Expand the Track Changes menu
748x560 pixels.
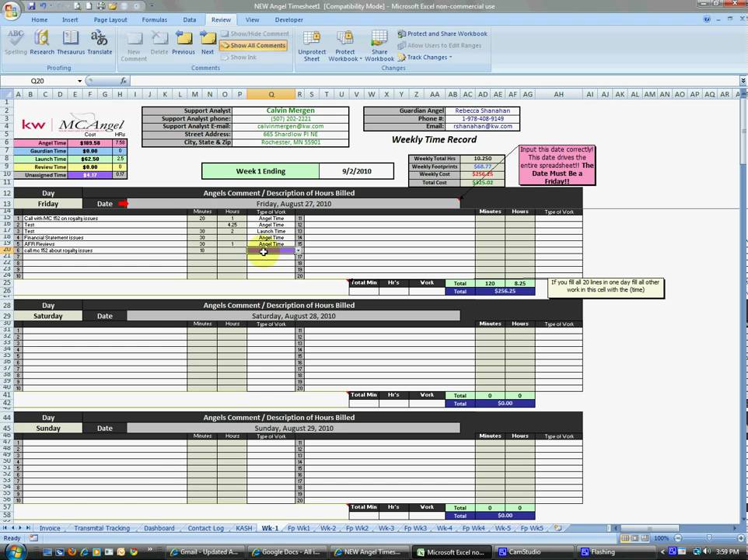pyautogui.click(x=425, y=58)
